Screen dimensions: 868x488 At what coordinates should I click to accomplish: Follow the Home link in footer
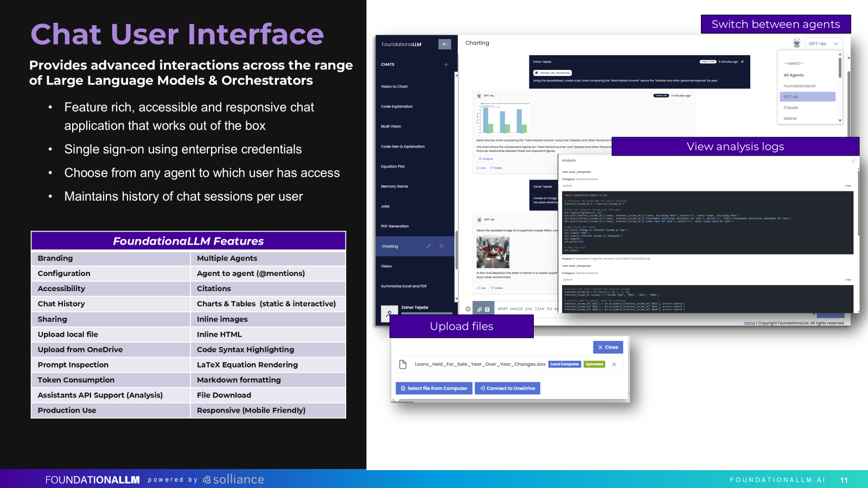(749, 323)
